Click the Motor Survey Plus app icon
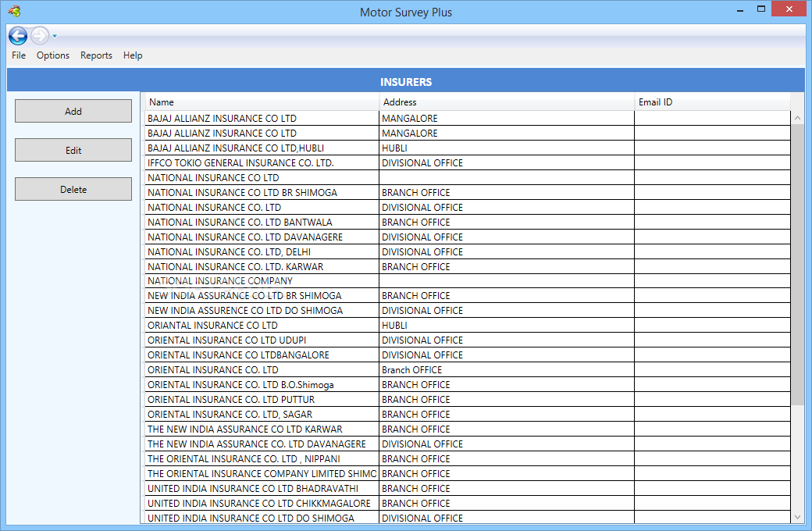The image size is (812, 531). pyautogui.click(x=15, y=11)
